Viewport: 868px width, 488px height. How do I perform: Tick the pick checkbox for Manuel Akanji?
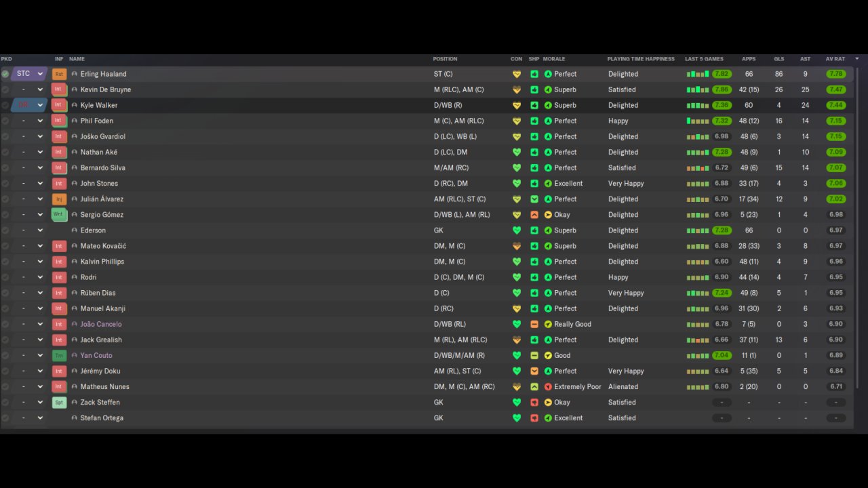(x=5, y=308)
